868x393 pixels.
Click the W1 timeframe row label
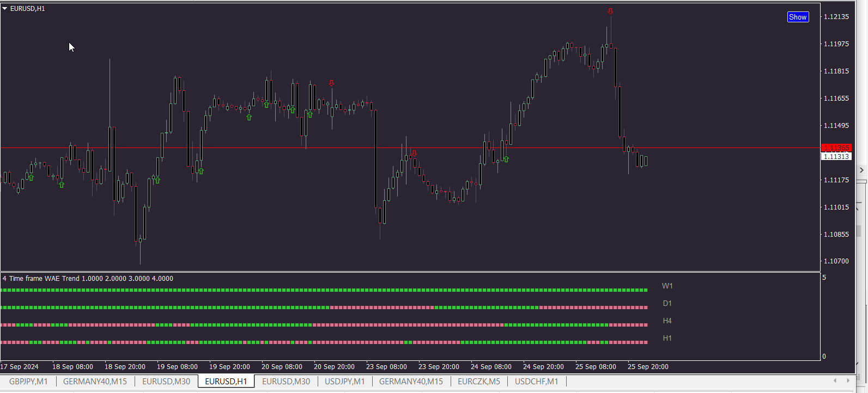(667, 286)
